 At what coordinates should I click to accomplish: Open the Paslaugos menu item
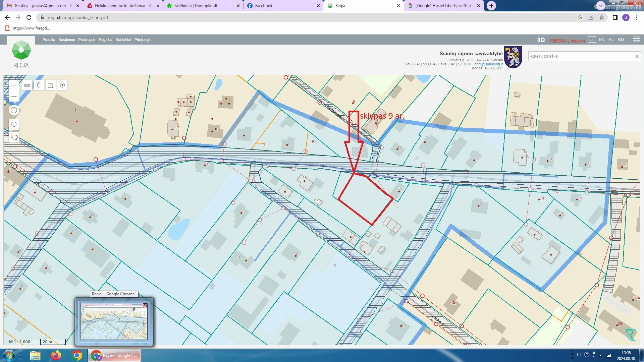pos(87,40)
